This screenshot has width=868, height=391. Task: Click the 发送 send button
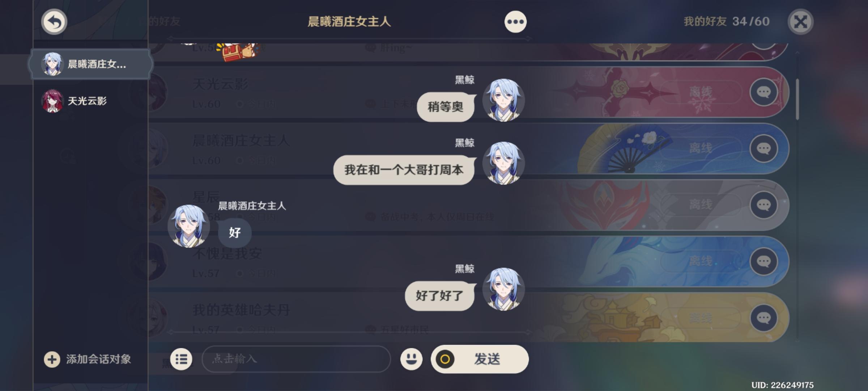480,359
